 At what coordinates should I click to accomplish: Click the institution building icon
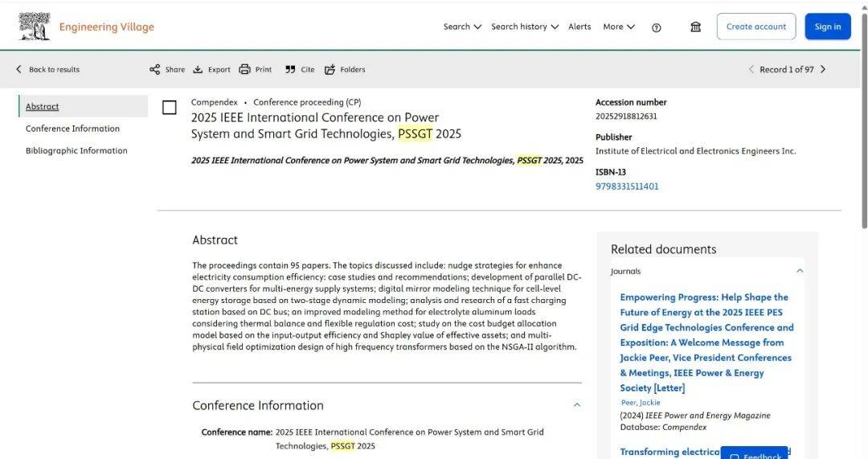[696, 27]
